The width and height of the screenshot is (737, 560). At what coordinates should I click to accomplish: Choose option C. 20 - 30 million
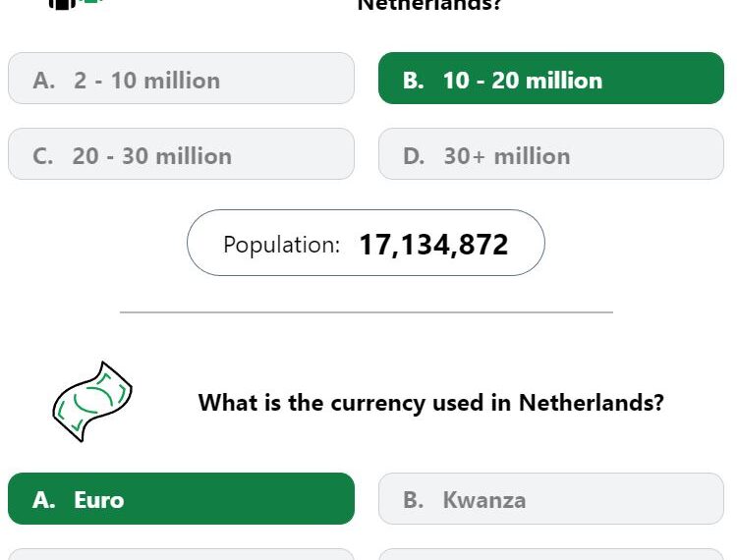click(x=181, y=153)
